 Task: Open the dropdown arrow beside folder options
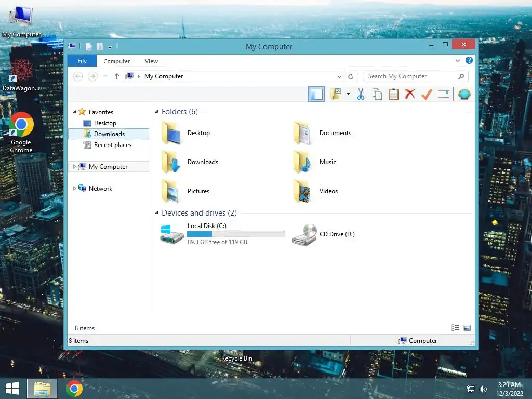pos(348,94)
